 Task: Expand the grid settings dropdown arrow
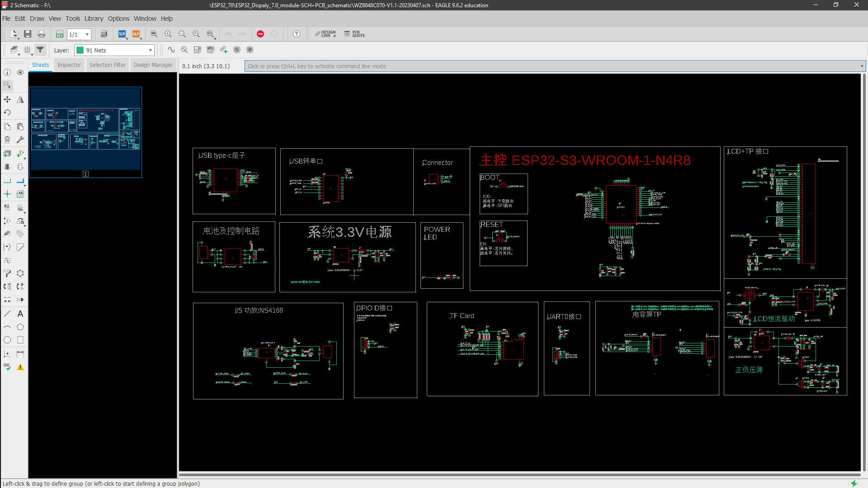[x=32, y=54]
